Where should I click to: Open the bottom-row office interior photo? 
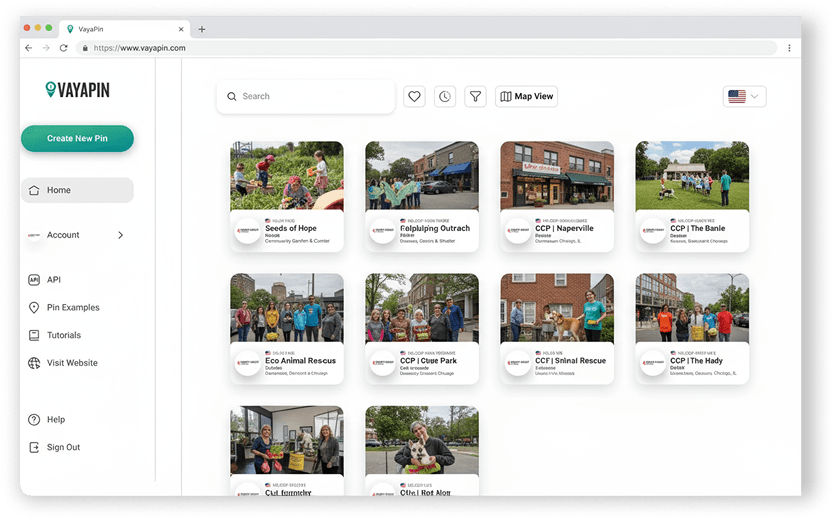[x=286, y=441]
